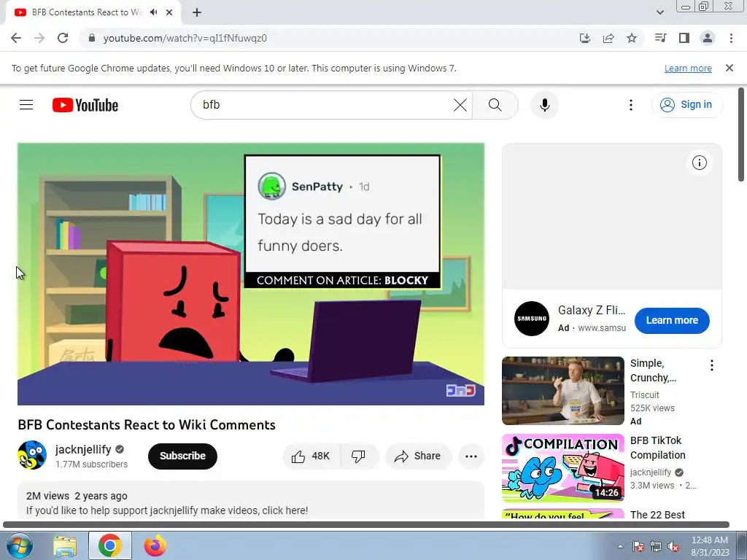This screenshot has width=747, height=560.
Task: Like the video (48K)
Action: 311,456
